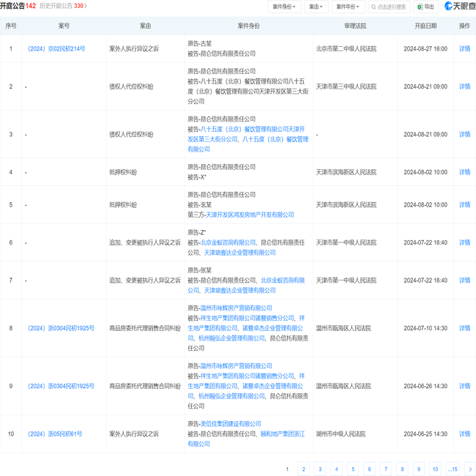The height and width of the screenshot is (476, 476).
Task: View 详情 for row 6
Action: point(464,242)
